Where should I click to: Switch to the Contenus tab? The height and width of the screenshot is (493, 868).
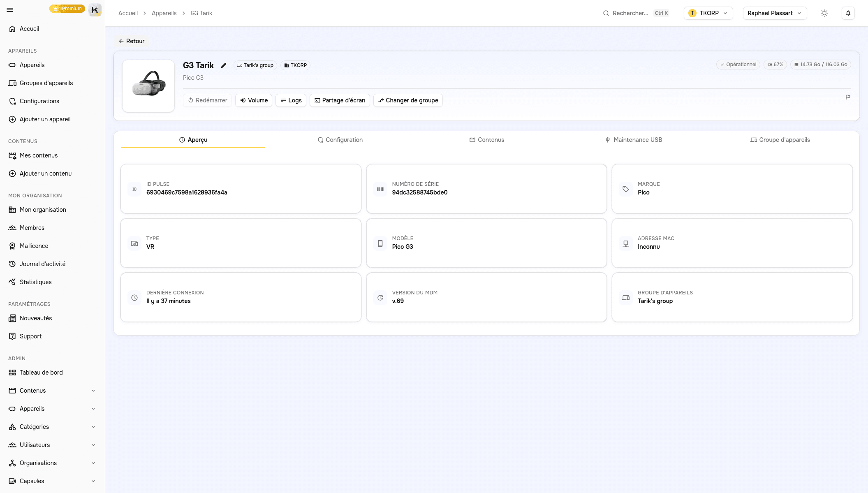(487, 140)
